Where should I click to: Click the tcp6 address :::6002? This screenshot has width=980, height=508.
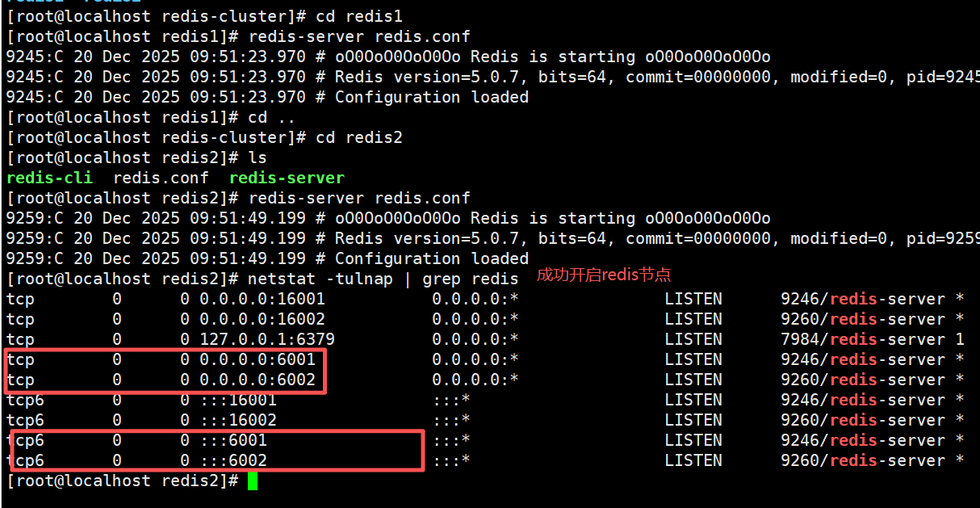(x=233, y=460)
